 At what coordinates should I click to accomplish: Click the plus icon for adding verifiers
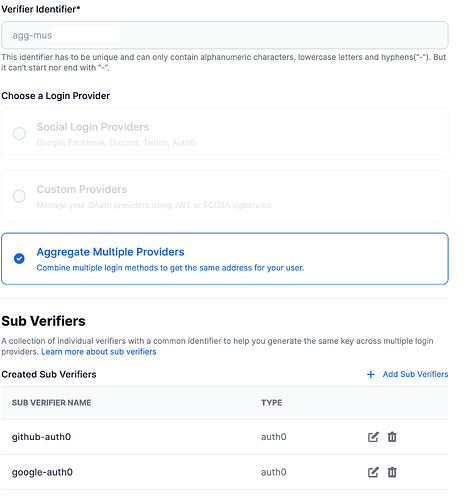pos(371,374)
